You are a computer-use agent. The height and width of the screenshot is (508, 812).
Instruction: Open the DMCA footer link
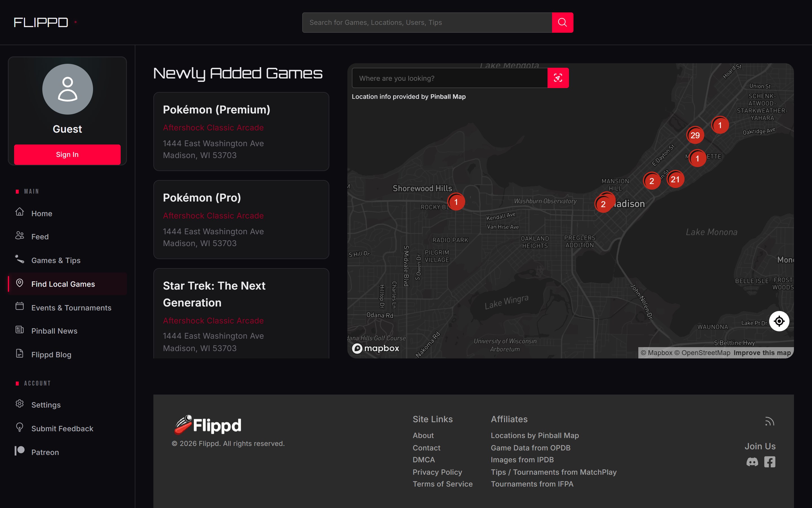tap(424, 460)
